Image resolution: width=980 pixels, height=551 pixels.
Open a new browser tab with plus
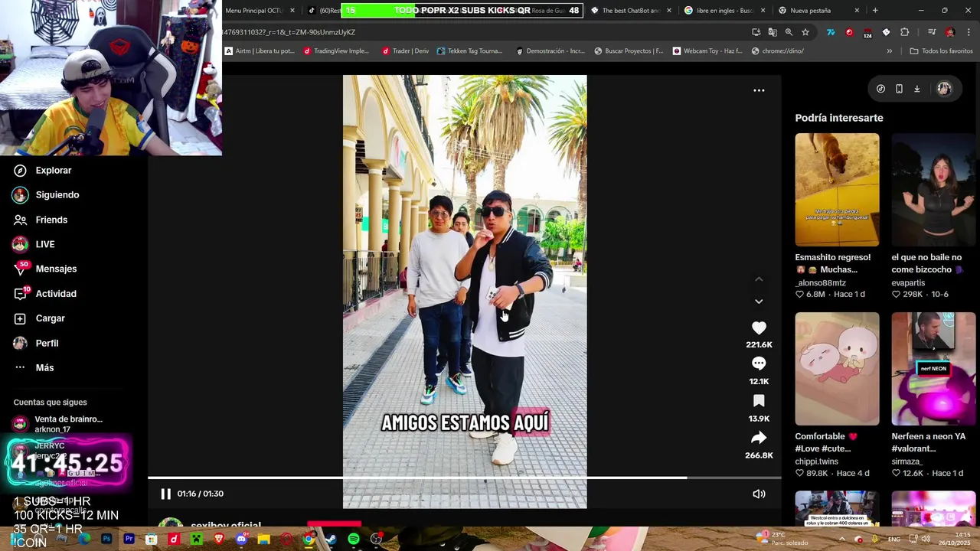click(x=875, y=11)
